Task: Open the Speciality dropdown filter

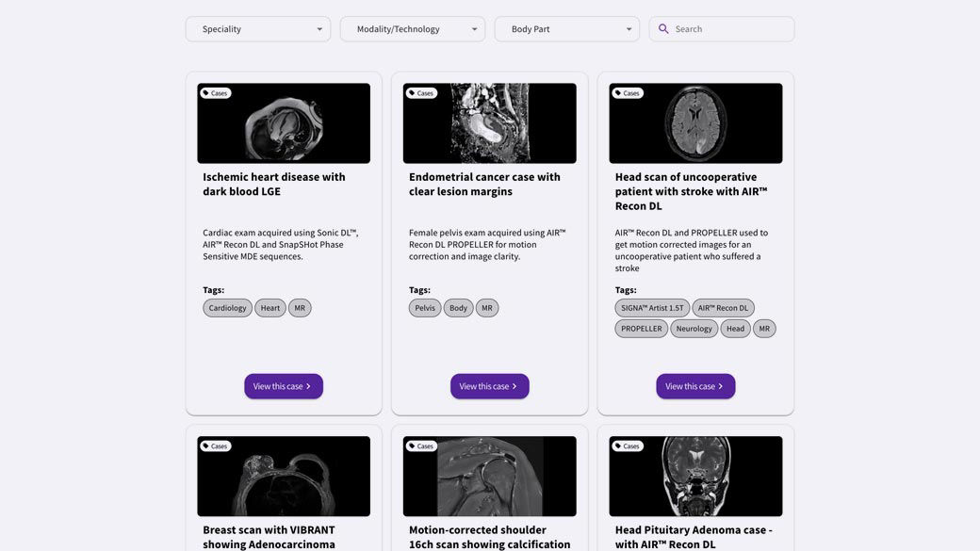Action: (x=258, y=29)
